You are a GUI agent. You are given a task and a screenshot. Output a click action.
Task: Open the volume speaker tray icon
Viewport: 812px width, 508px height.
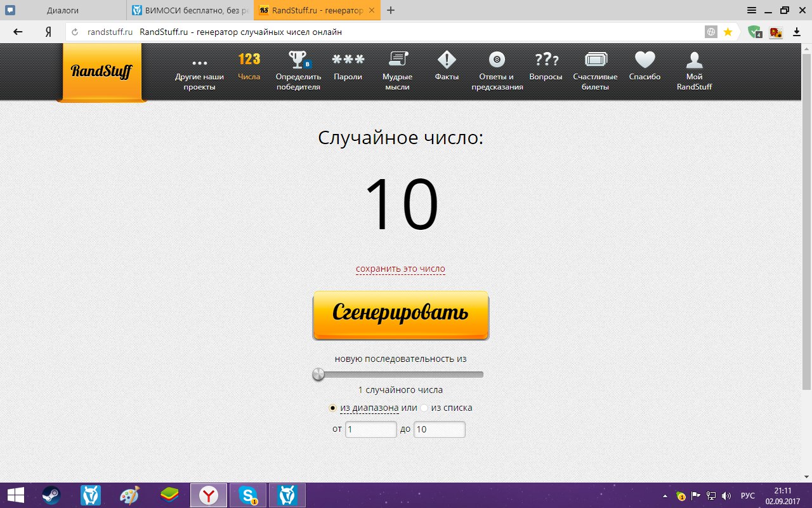[727, 495]
